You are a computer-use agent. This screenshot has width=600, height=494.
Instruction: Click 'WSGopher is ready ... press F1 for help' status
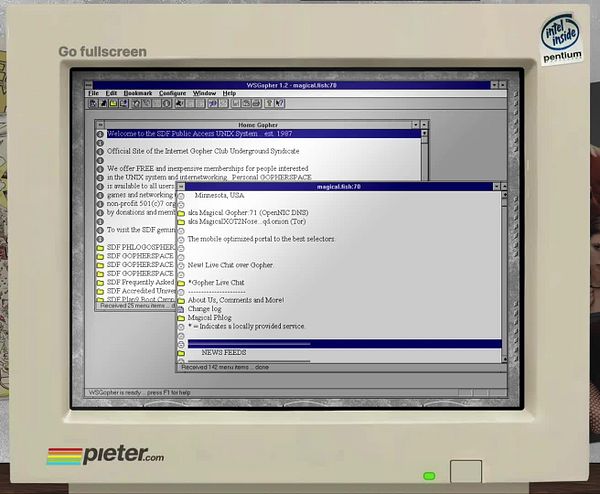coord(139,393)
